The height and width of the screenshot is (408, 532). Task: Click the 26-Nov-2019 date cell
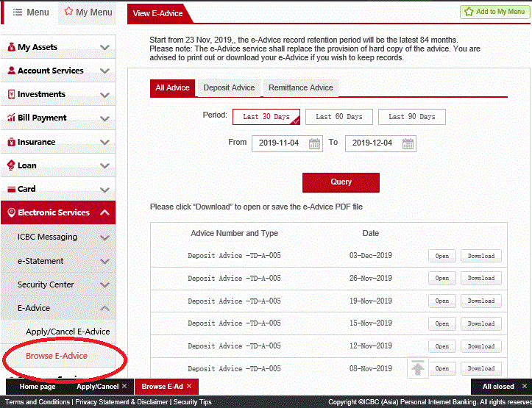371,278
